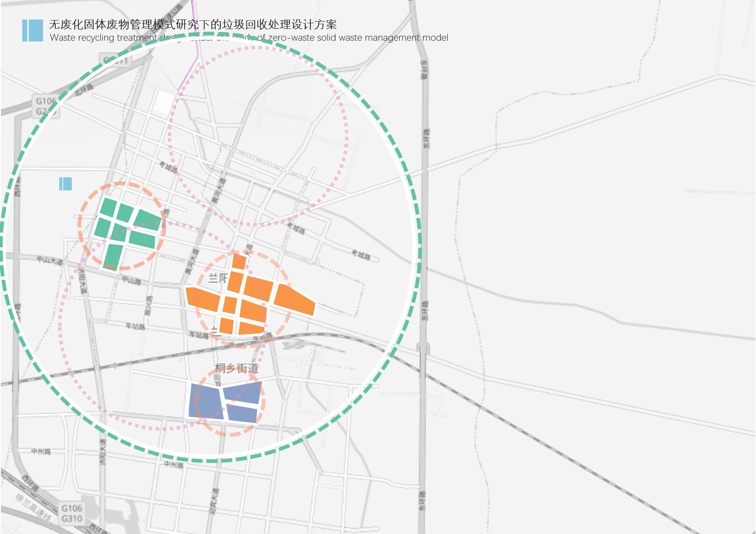The image size is (756, 534).
Task: Click the topmost small orange block
Action: [239, 262]
